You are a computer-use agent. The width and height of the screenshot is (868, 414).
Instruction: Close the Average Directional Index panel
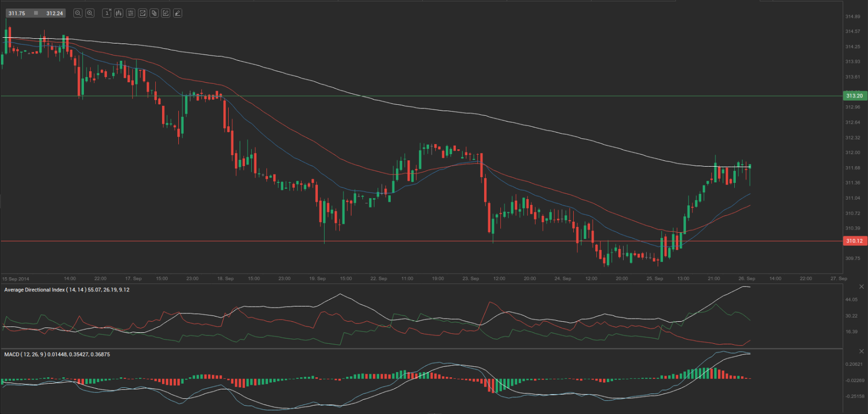pyautogui.click(x=861, y=287)
